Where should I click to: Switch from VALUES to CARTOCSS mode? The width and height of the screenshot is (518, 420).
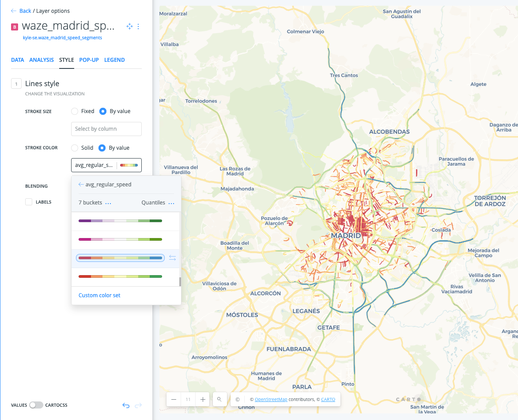click(x=36, y=405)
